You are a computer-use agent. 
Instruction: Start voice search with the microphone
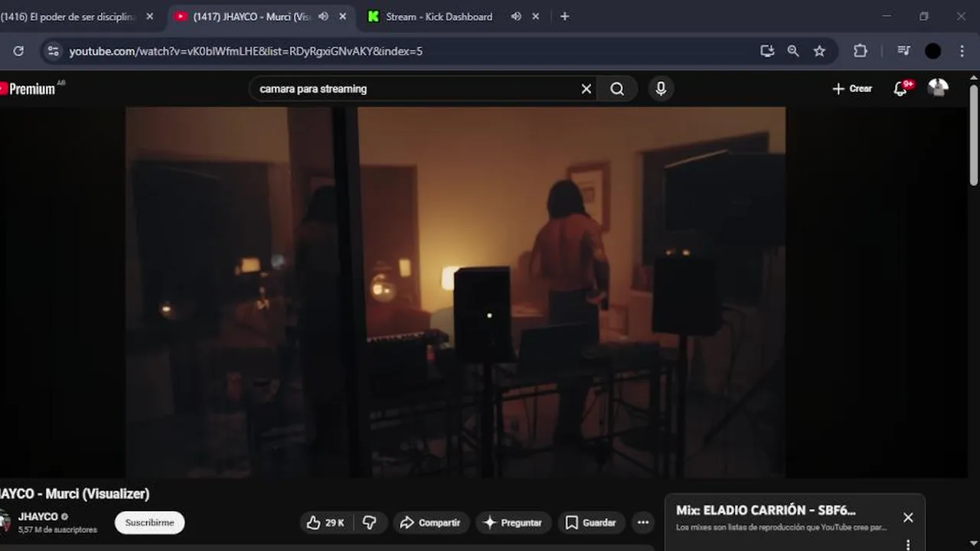pos(661,89)
